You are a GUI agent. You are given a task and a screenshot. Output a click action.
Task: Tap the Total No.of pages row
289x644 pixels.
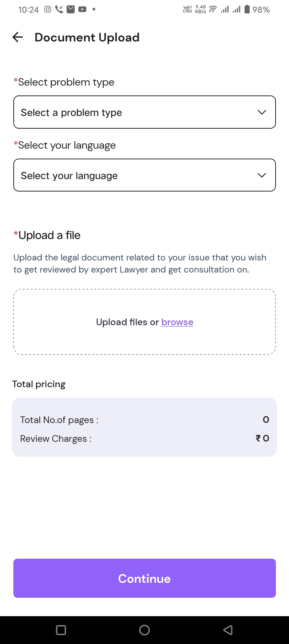(x=144, y=420)
